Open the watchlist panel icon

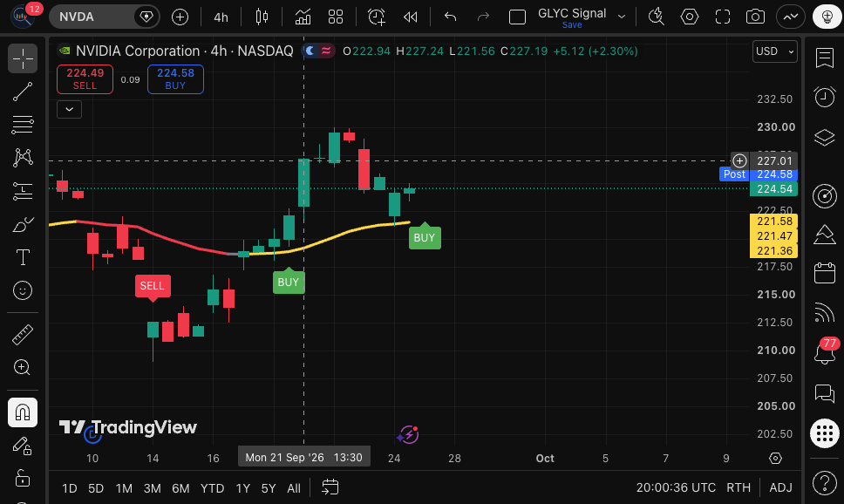click(825, 58)
